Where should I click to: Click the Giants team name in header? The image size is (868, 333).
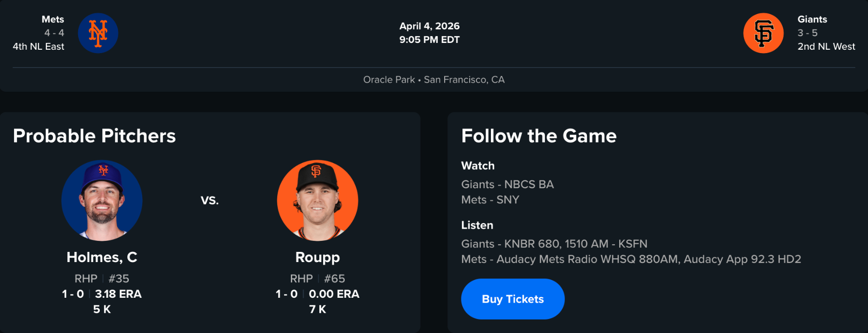[812, 19]
